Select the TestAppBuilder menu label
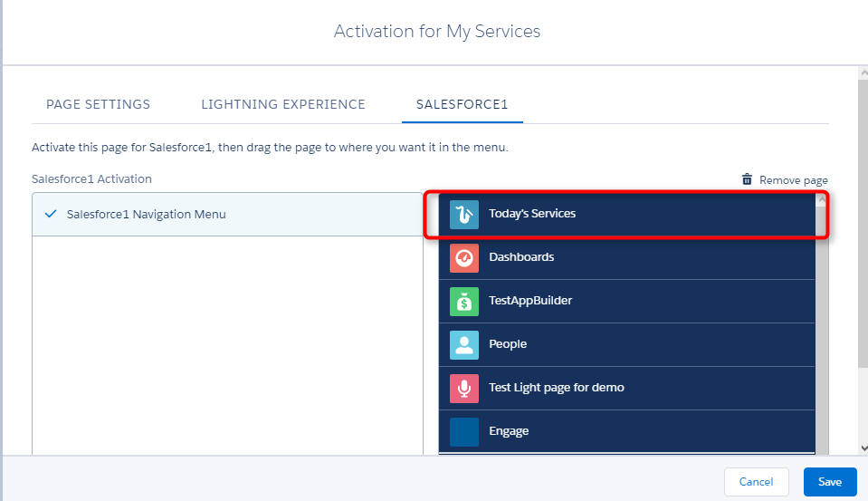The image size is (868, 501). 530,301
